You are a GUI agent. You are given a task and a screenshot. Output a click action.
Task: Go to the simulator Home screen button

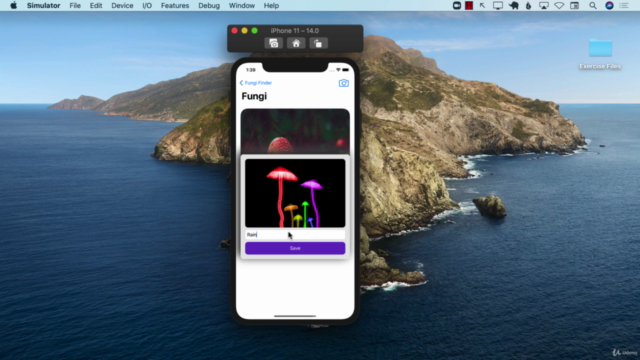[296, 43]
